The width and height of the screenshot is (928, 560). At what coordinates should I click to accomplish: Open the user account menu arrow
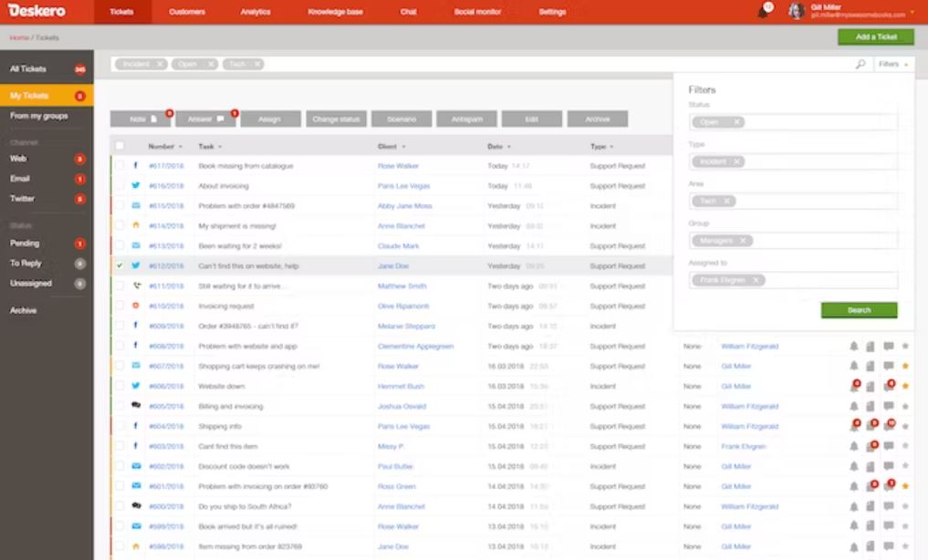(912, 12)
